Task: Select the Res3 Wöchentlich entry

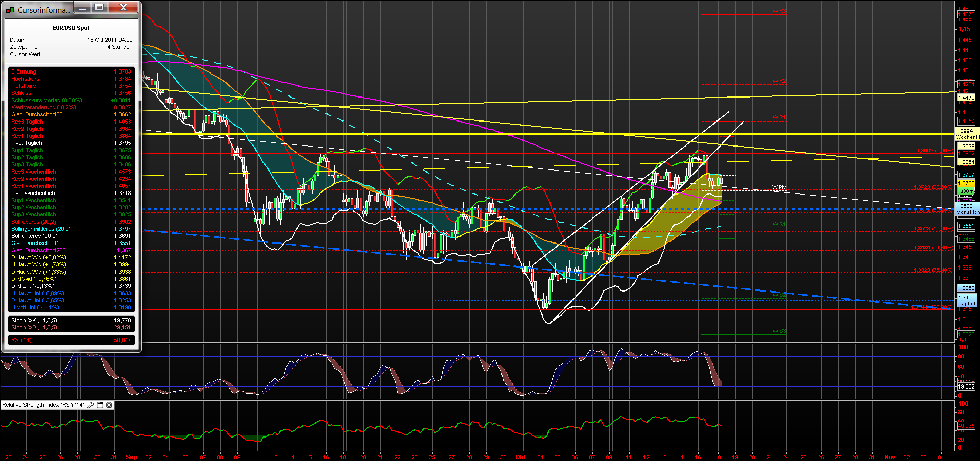Action: [x=34, y=172]
